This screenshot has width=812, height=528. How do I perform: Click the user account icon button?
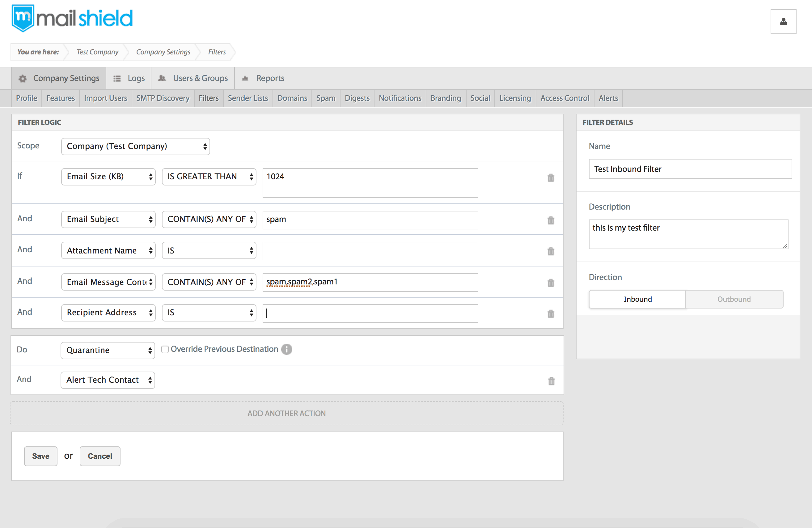(x=783, y=22)
